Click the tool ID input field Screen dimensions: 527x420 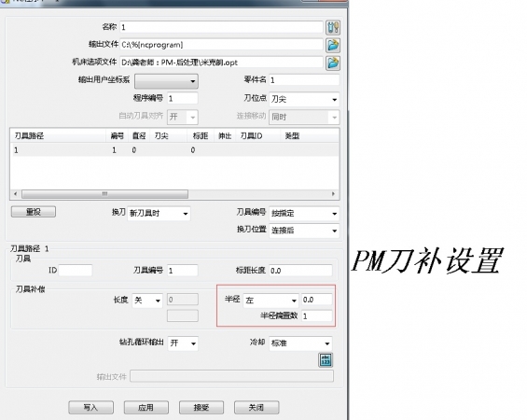(x=76, y=271)
